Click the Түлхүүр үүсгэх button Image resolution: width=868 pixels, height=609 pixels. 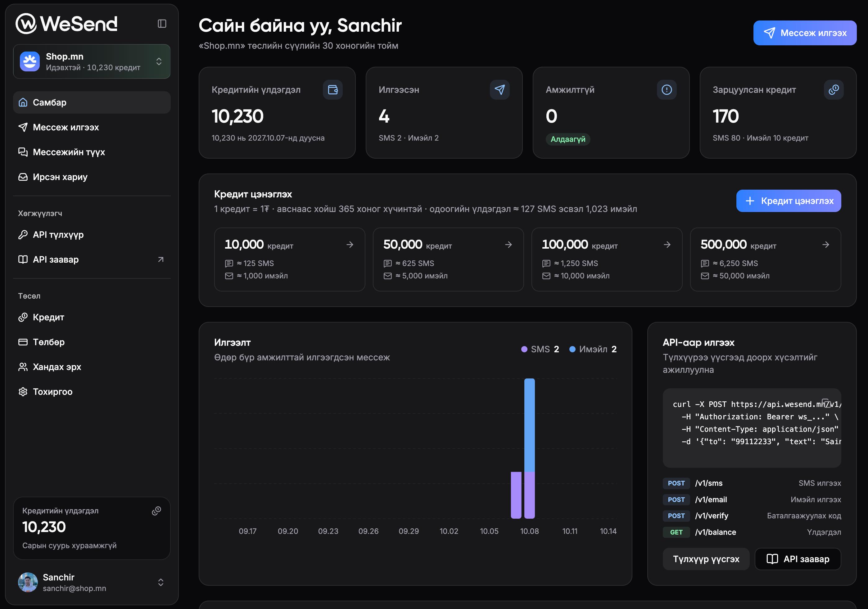point(706,559)
